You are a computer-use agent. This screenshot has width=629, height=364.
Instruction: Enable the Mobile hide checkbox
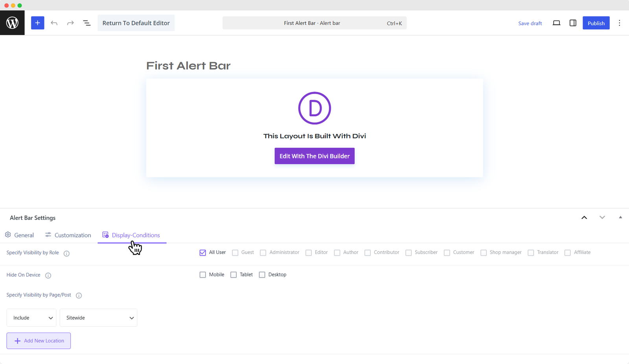pyautogui.click(x=203, y=275)
